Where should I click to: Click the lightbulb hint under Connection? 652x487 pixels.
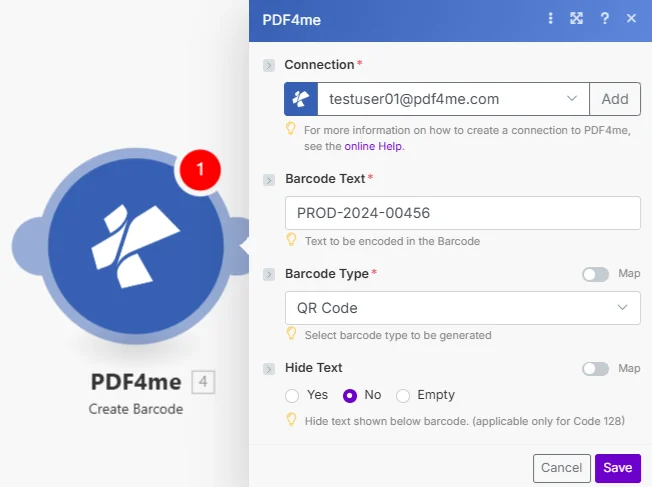[291, 129]
